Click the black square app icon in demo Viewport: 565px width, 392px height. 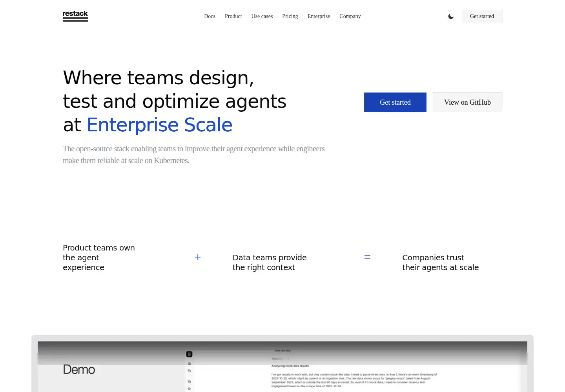coord(189,354)
